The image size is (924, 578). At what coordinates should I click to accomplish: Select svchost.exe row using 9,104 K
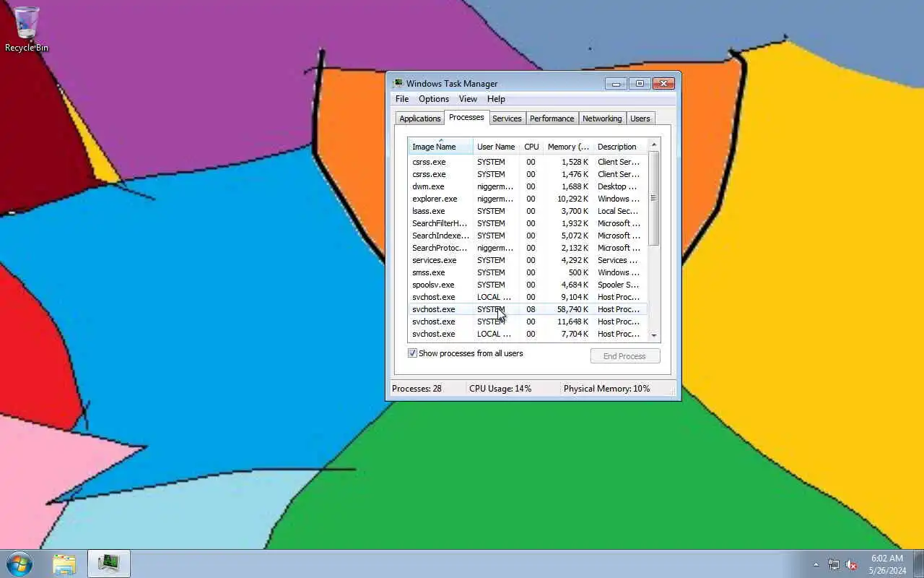528,297
